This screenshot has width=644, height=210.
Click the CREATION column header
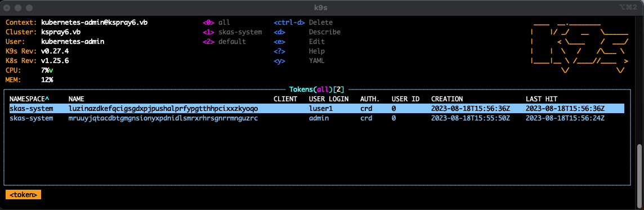pos(447,99)
